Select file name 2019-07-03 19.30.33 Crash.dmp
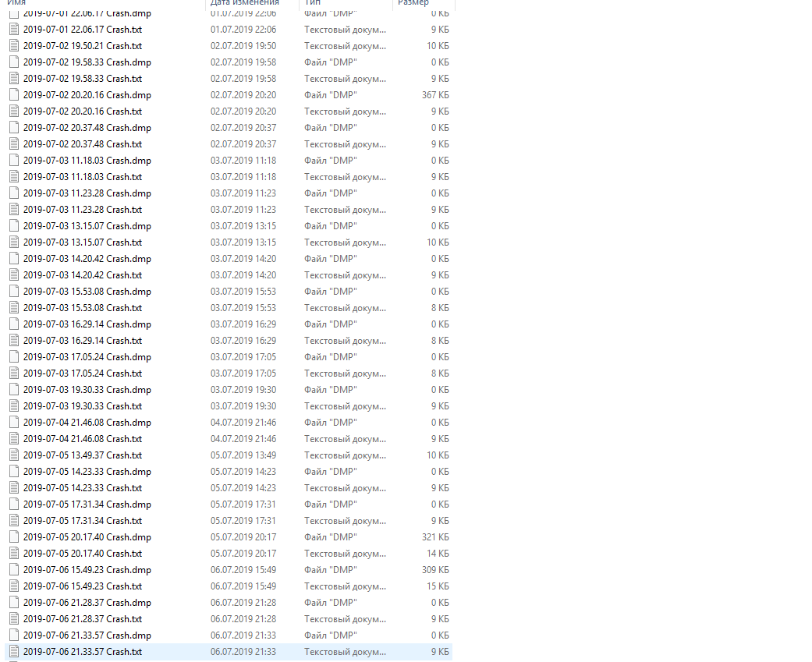The height and width of the screenshot is (662, 812). pyautogui.click(x=87, y=390)
